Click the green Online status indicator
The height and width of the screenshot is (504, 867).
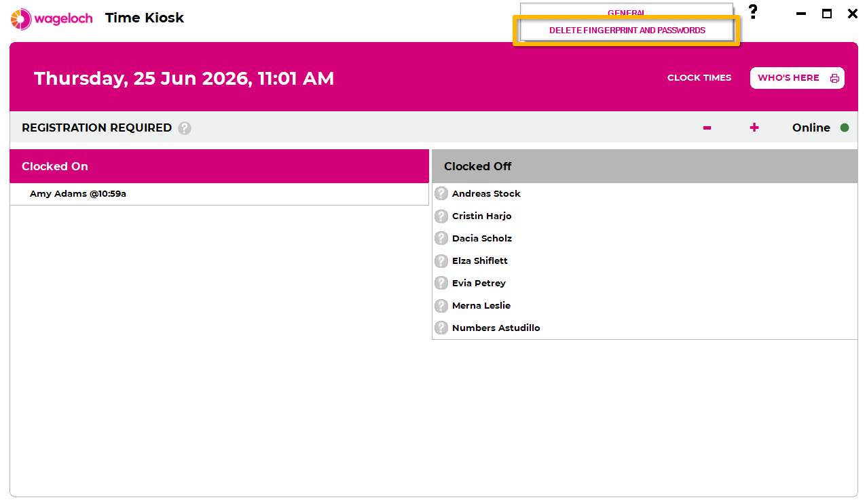pyautogui.click(x=845, y=128)
